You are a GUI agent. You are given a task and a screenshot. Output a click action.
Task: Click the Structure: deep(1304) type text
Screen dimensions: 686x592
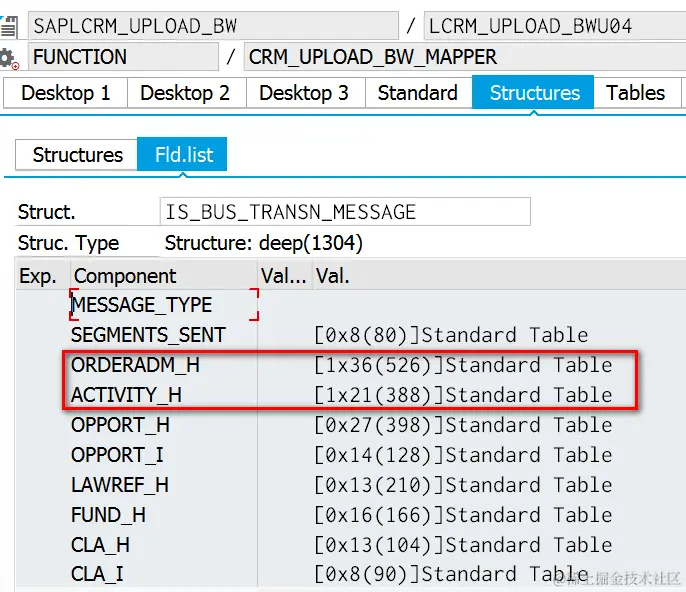point(264,243)
